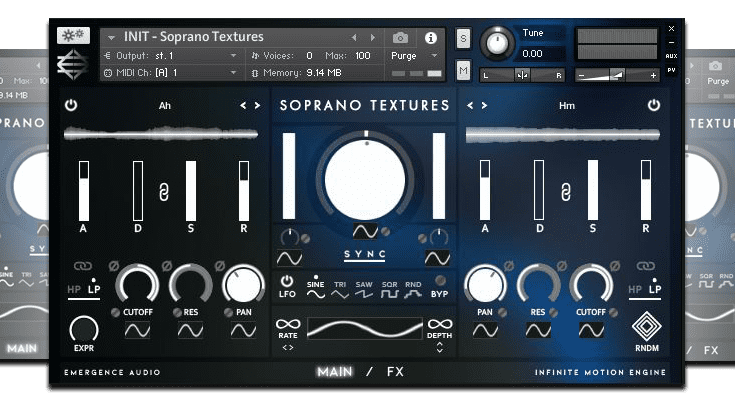The height and width of the screenshot is (400, 735).
Task: Click the SYNC button under center knob
Action: coord(364,255)
